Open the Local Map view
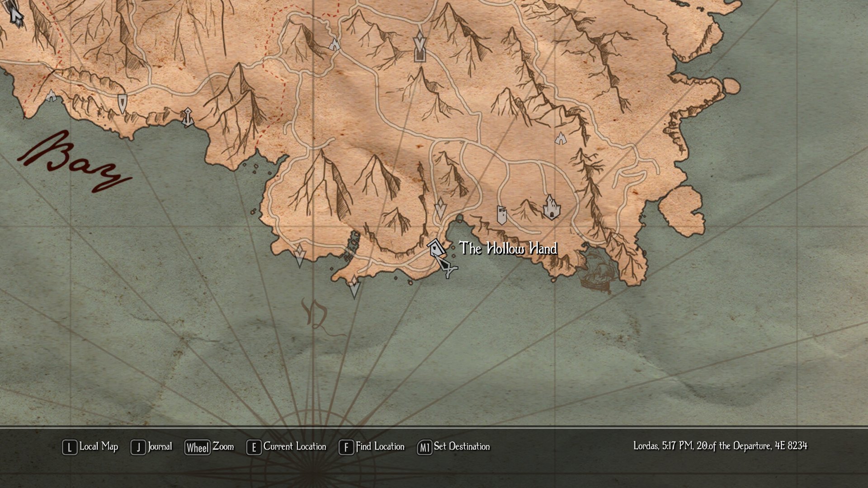The height and width of the screenshot is (488, 868). coord(90,447)
